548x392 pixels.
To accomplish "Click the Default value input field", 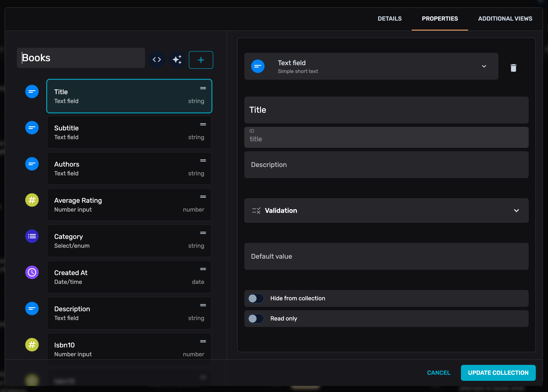I will tap(386, 256).
